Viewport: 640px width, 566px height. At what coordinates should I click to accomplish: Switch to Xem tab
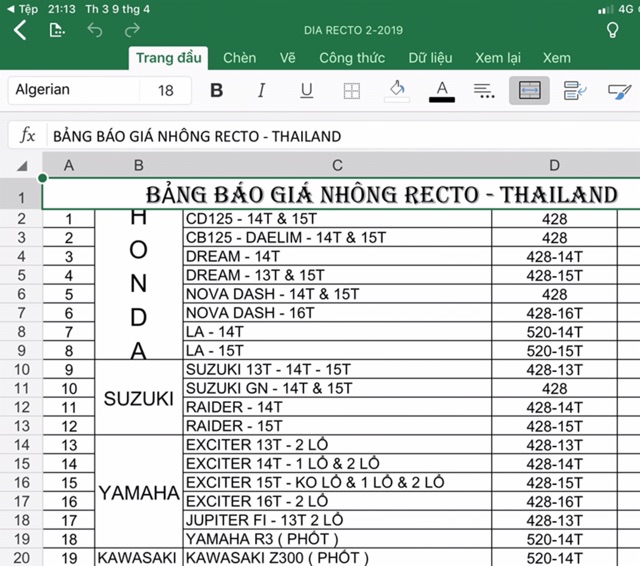[557, 58]
